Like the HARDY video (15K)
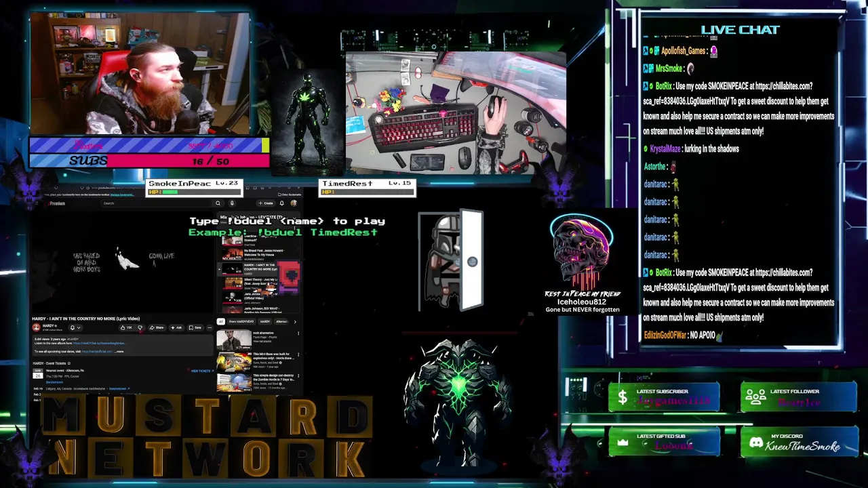This screenshot has height=488, width=868. point(126,327)
